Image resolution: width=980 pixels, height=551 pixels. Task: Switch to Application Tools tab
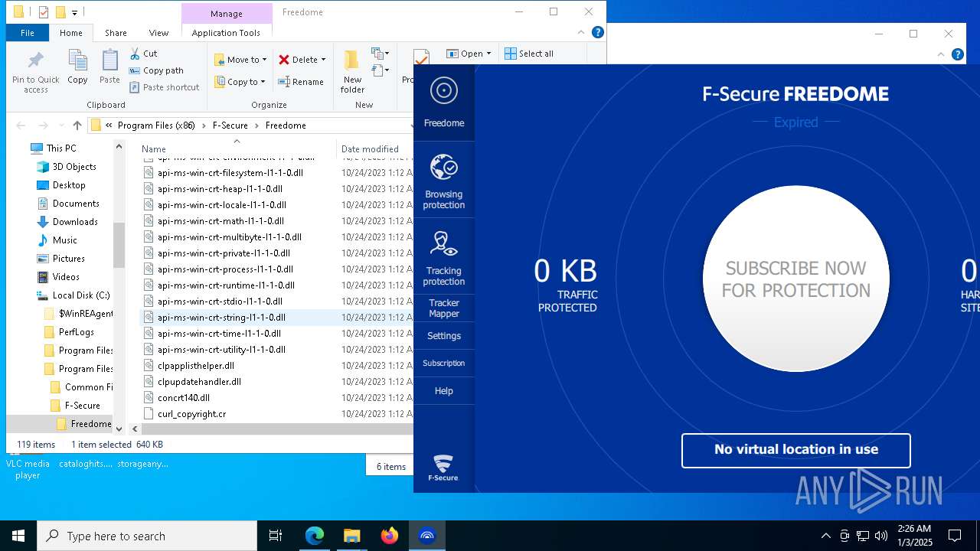226,33
